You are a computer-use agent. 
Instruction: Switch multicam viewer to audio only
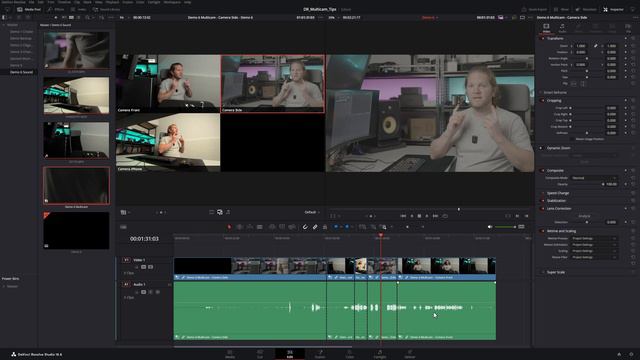pos(228,212)
